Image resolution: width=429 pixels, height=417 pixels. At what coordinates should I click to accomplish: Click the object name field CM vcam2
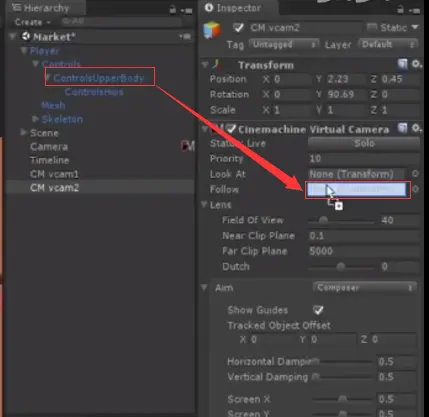point(306,28)
